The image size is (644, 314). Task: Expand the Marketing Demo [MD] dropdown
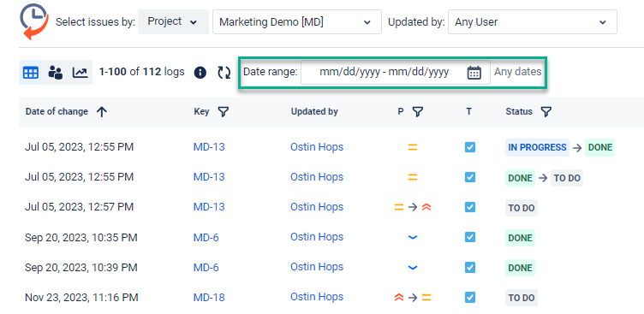(297, 21)
